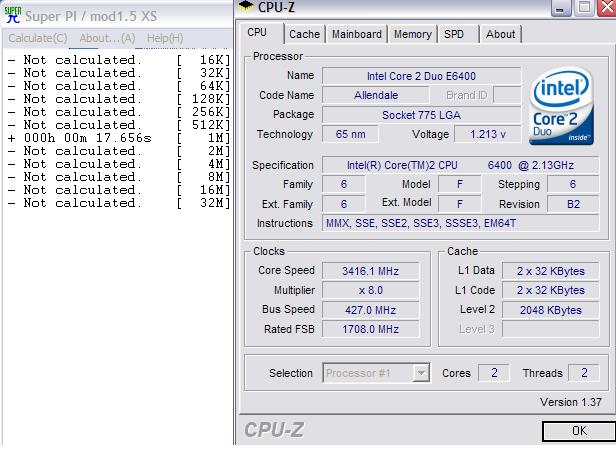This screenshot has width=616, height=453.
Task: Click the Package field Socket 775 LGA
Action: point(422,115)
